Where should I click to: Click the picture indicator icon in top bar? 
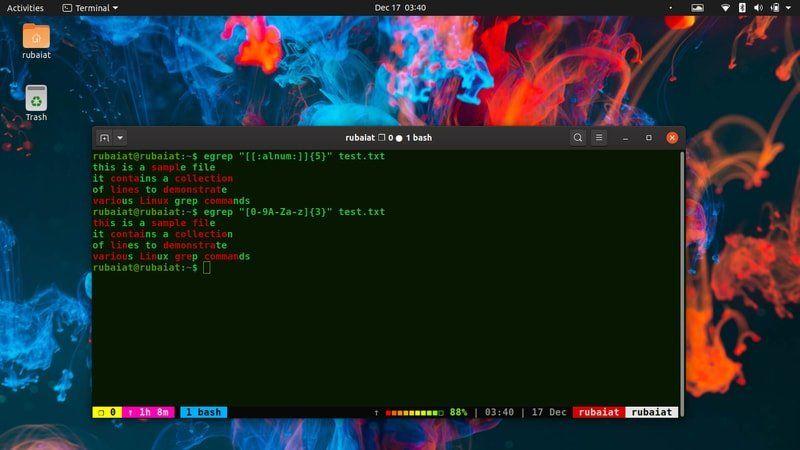click(697, 7)
